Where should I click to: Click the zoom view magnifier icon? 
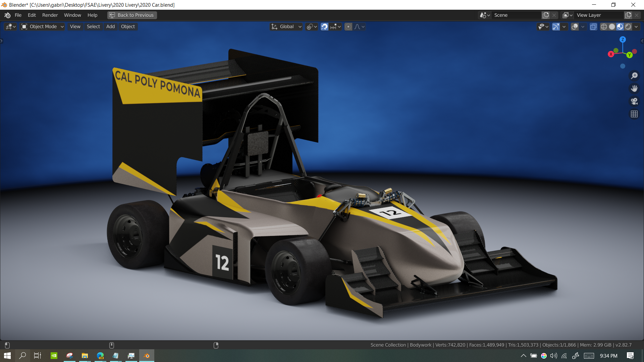point(634,76)
